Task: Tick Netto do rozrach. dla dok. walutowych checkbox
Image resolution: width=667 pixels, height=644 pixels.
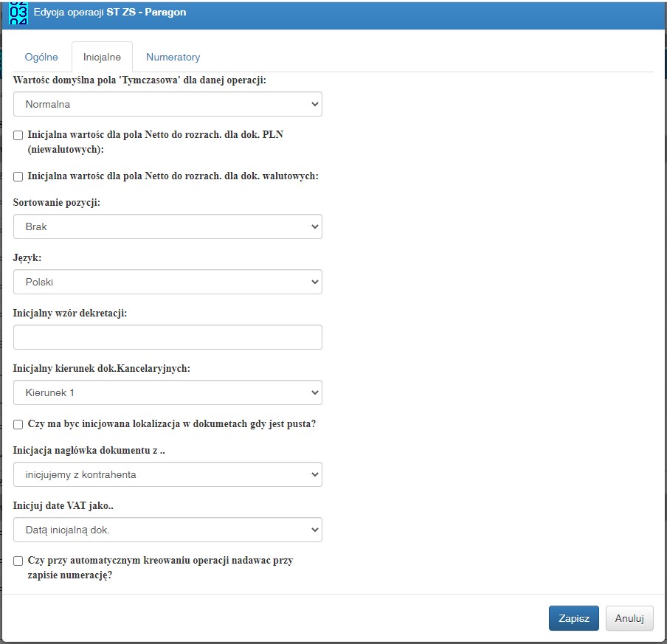Action: coord(18,176)
